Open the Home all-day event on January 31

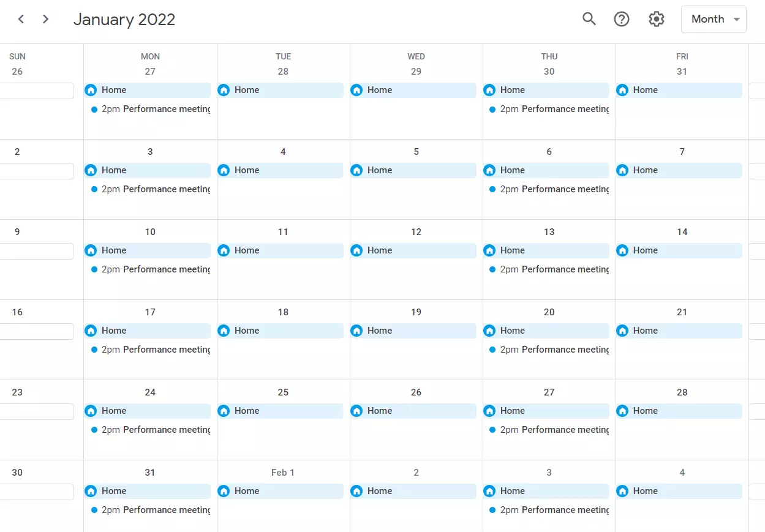pos(147,491)
